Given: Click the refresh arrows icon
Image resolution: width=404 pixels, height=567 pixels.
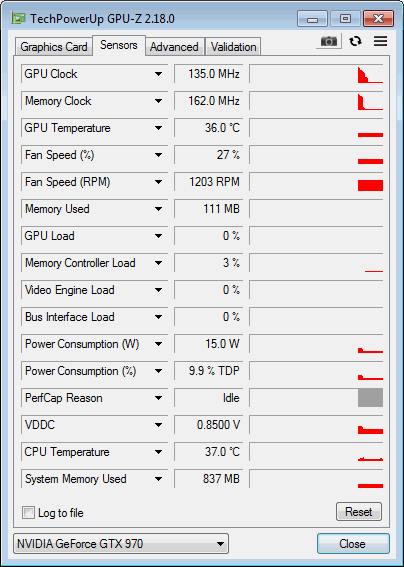Looking at the screenshot, I should point(355,41).
